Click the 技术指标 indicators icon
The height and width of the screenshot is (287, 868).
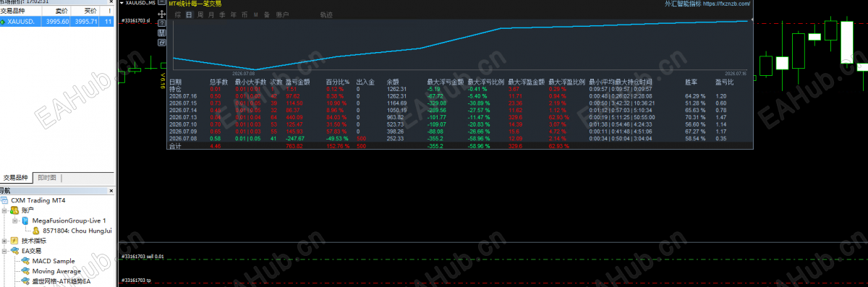[14, 240]
